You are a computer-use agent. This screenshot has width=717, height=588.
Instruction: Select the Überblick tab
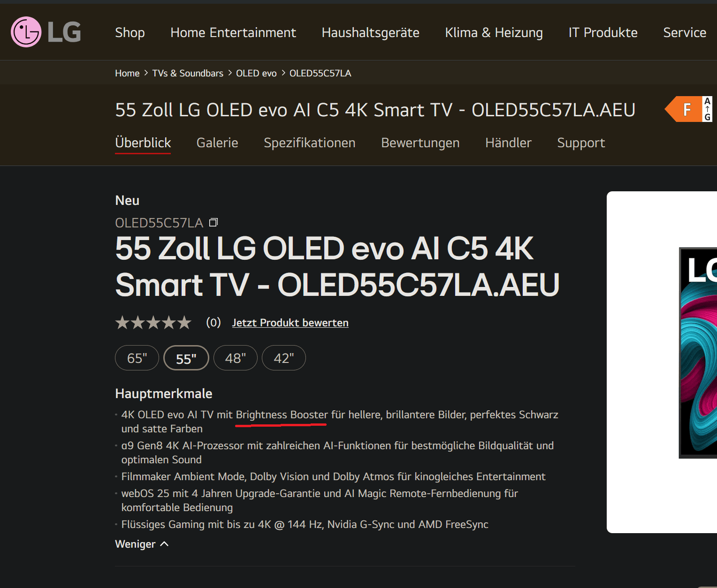143,143
